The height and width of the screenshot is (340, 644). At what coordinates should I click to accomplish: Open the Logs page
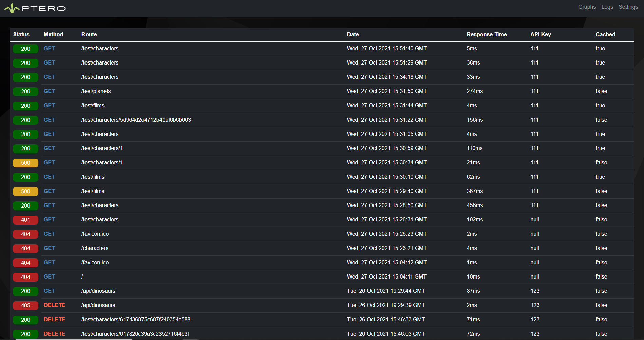(607, 7)
